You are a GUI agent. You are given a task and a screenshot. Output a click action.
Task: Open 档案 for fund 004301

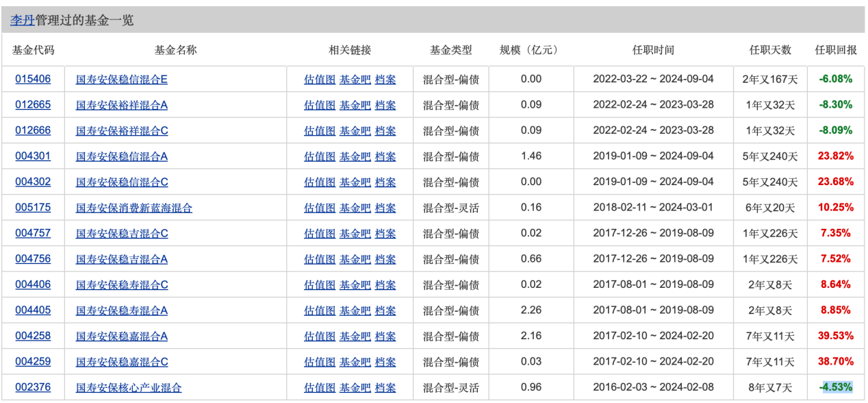click(385, 156)
